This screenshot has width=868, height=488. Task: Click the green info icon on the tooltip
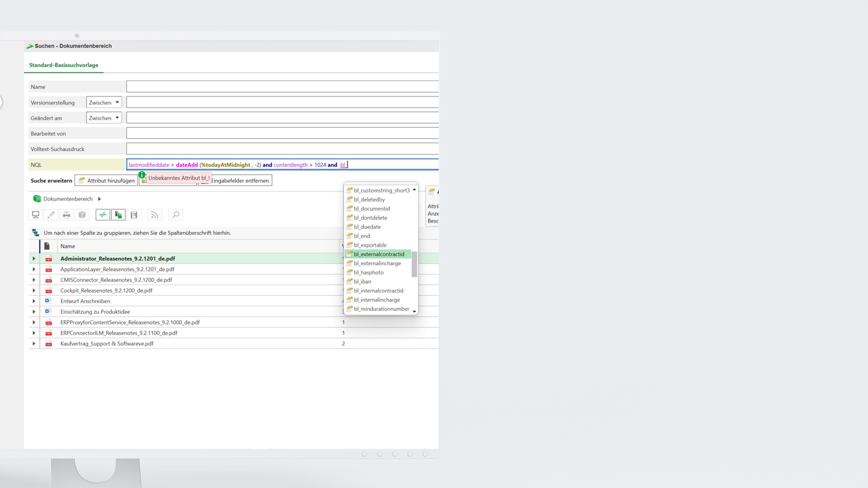click(142, 175)
